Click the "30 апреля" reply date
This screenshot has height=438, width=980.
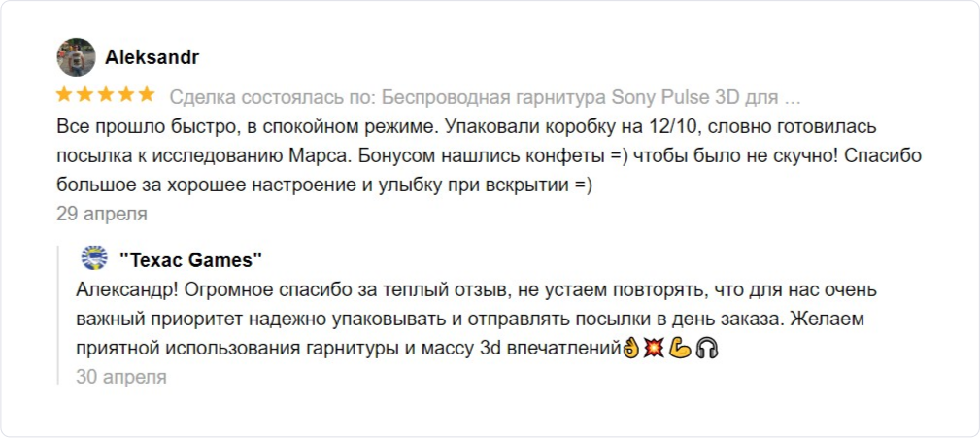[x=121, y=377]
